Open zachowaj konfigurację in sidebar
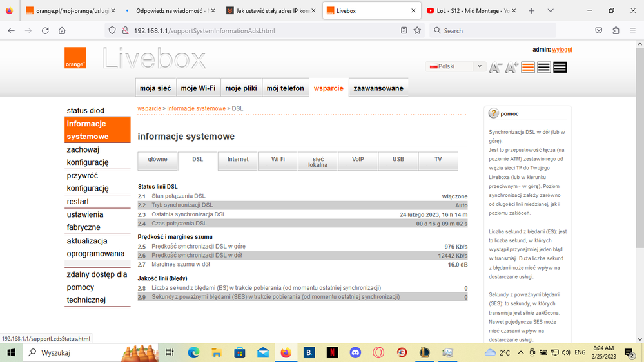The image size is (644, 362). (97, 156)
